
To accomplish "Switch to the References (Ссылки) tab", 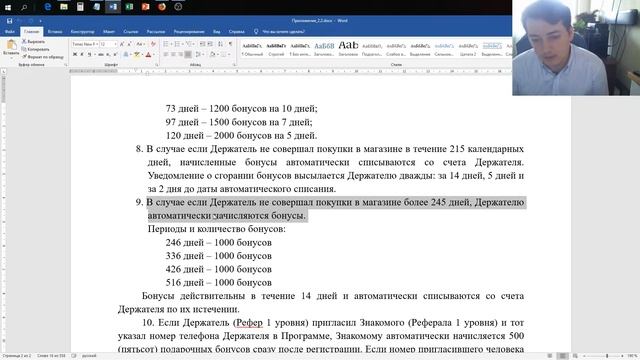I will coord(131,31).
